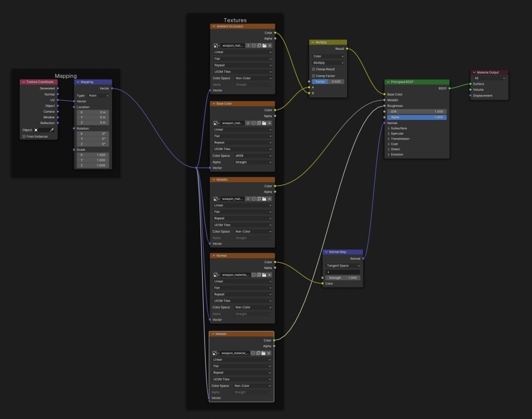The height and width of the screenshot is (419, 532).
Task: Open the Tangent Space dropdown in Normal Map
Action: point(342,265)
